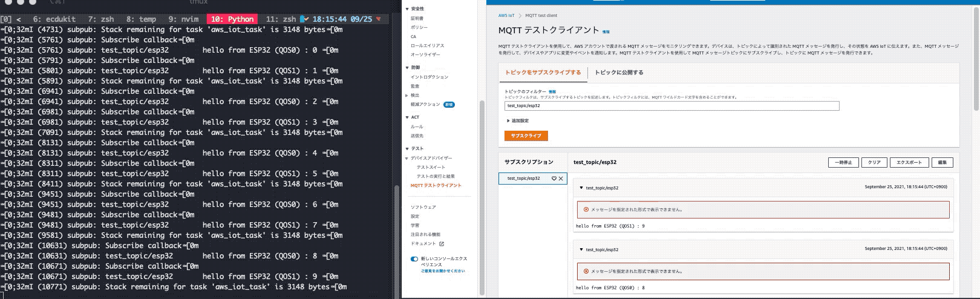The height and width of the screenshot is (299, 980).
Task: Click 'hello from ESP32 (QOS1) : 9' message payload
Action: (x=610, y=226)
